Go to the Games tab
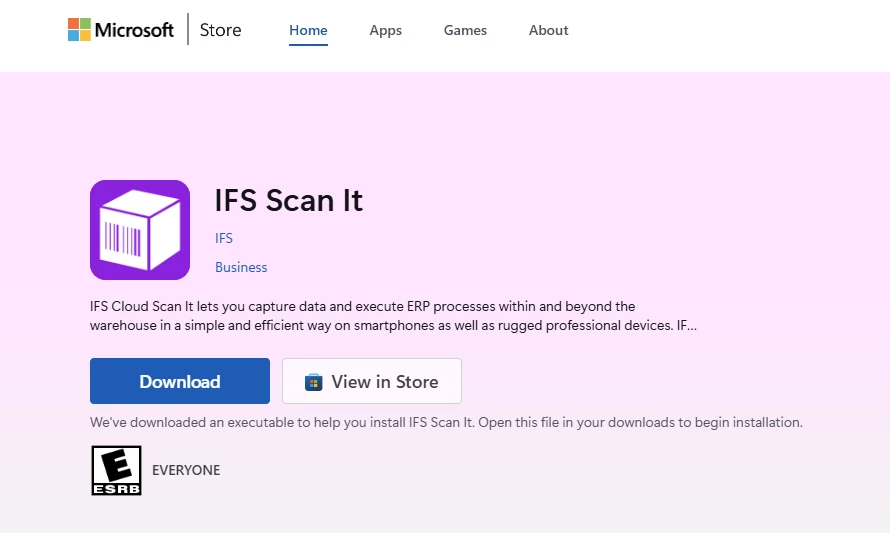890x533 pixels. (465, 30)
